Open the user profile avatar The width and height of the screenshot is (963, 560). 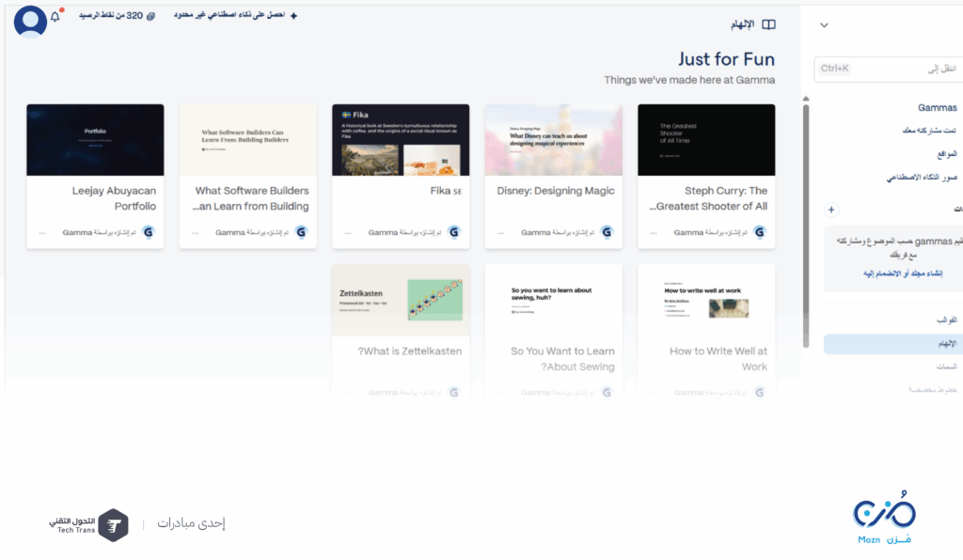coord(30,21)
